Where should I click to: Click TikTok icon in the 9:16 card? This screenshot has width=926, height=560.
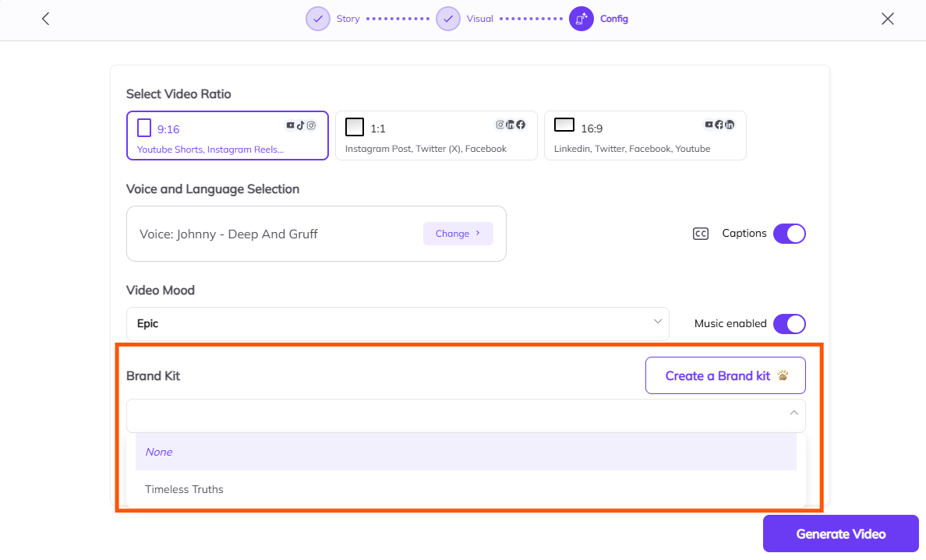tap(301, 125)
